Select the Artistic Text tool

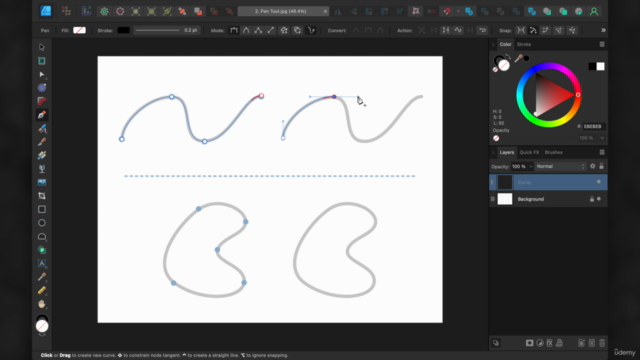pos(42,263)
